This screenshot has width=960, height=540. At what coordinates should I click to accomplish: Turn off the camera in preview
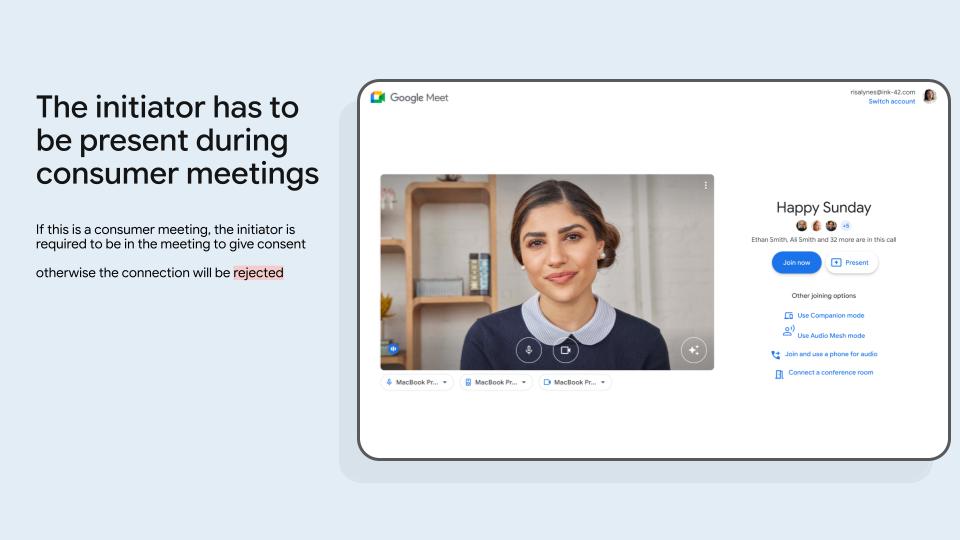click(x=566, y=350)
